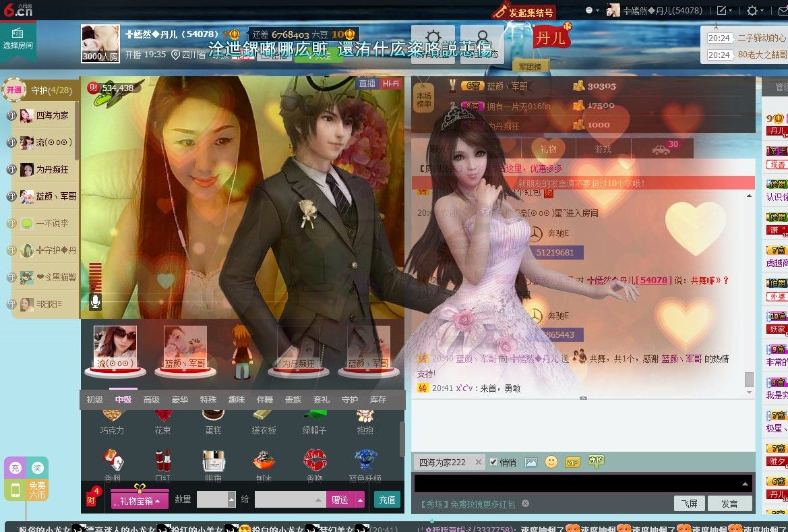This screenshot has width=788, height=532.
Task: Open the 礼物宝箱 gift box menu
Action: tap(140, 500)
